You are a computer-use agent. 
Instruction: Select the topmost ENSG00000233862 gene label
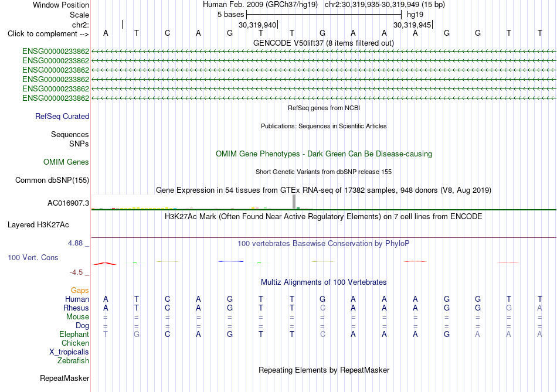point(56,51)
